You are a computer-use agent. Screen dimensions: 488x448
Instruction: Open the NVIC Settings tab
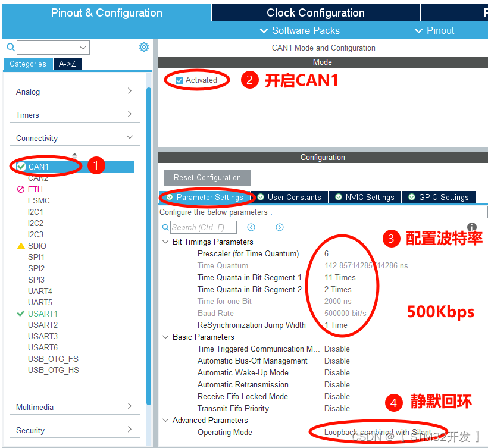[x=365, y=198]
